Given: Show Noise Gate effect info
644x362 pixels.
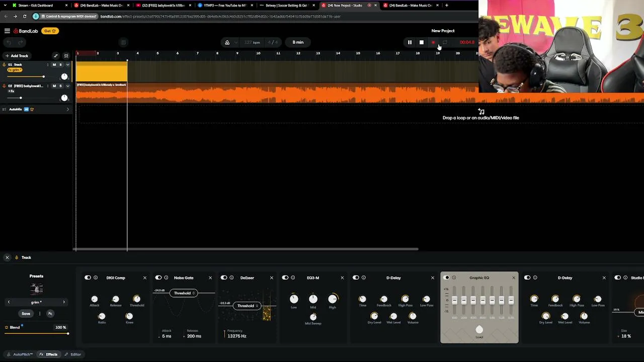Looking at the screenshot, I should tap(166, 278).
